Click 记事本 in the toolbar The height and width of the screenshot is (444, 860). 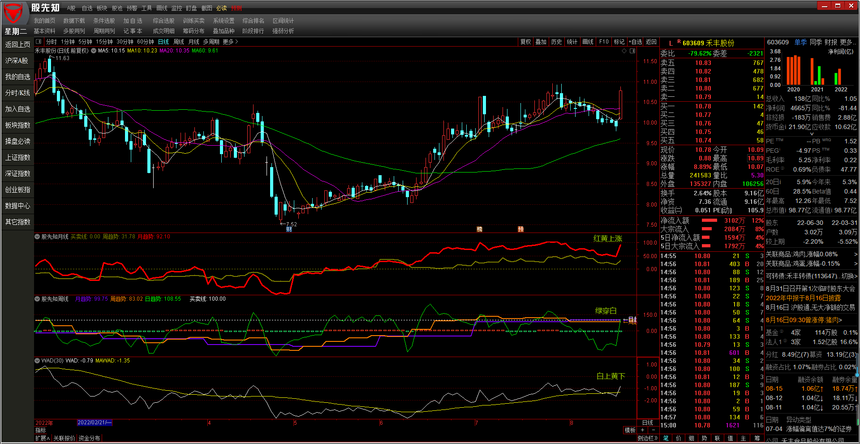133,31
